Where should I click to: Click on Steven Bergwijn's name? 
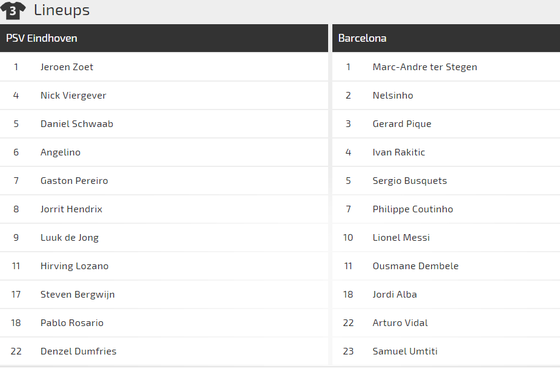78,295
